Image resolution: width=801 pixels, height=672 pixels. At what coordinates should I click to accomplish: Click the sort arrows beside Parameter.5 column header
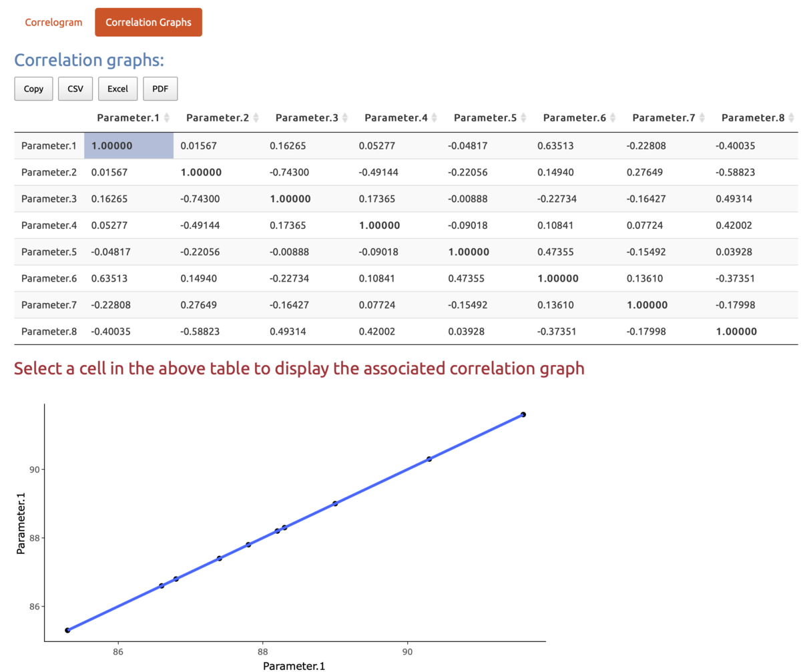point(523,118)
